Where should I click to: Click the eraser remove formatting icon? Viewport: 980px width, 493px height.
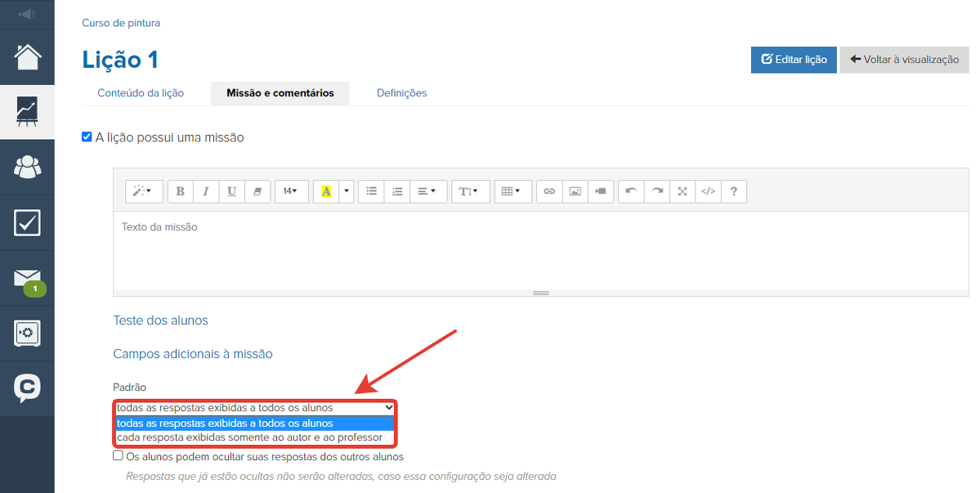[x=257, y=191]
